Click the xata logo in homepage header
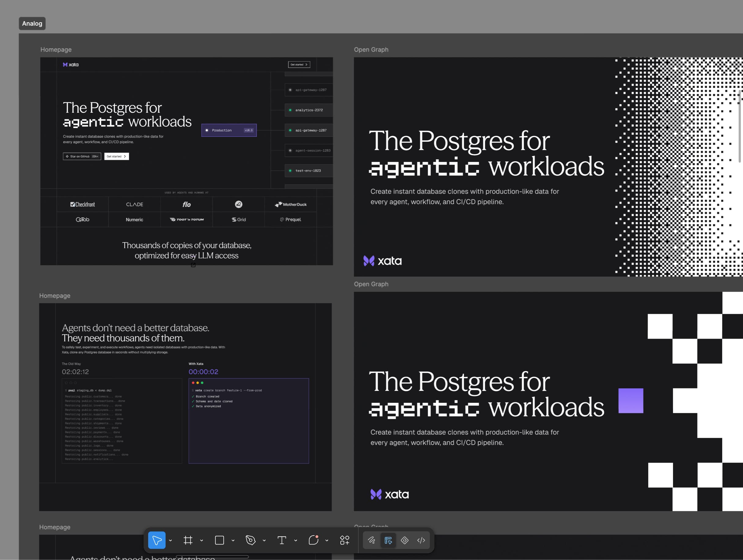This screenshot has width=743, height=560. click(71, 64)
